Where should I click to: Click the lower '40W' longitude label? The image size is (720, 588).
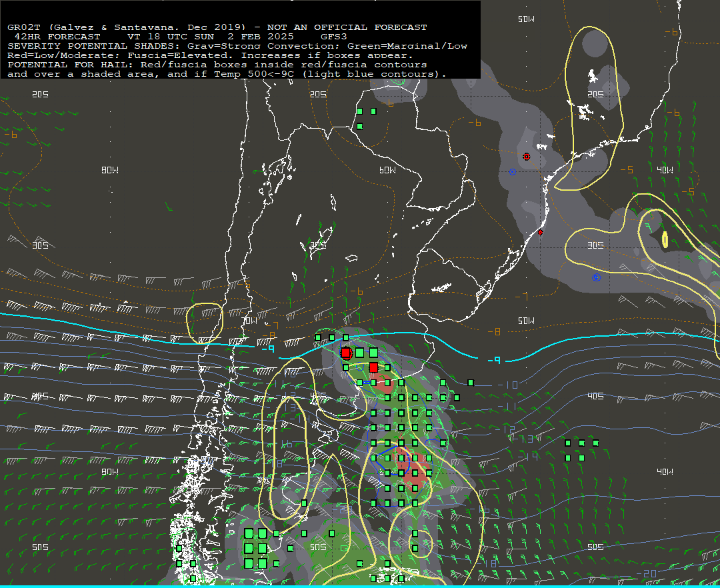click(665, 472)
